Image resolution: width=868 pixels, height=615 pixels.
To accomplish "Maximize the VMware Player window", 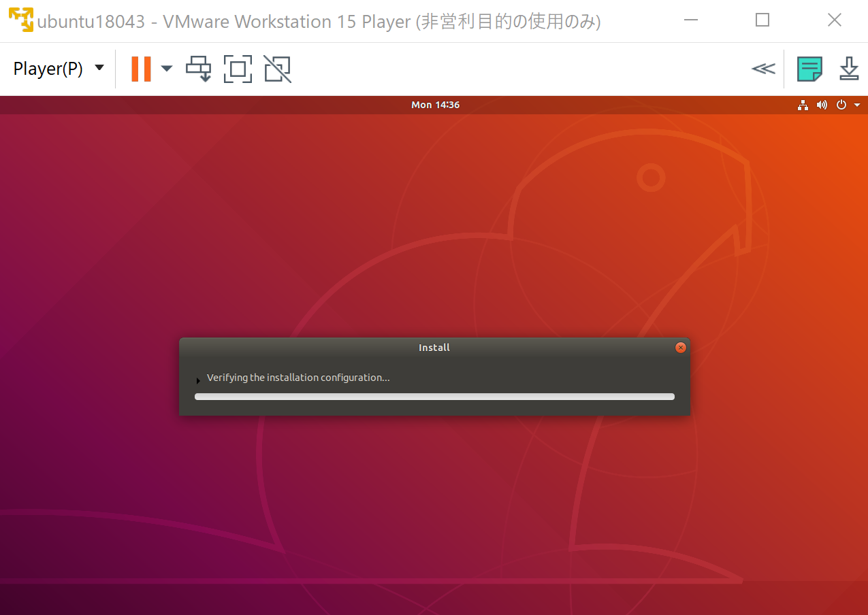I will 762,20.
